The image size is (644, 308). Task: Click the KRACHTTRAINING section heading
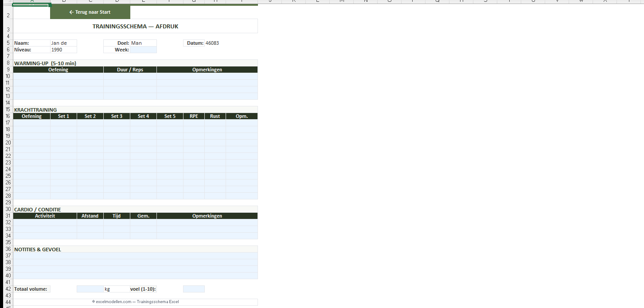pos(35,110)
